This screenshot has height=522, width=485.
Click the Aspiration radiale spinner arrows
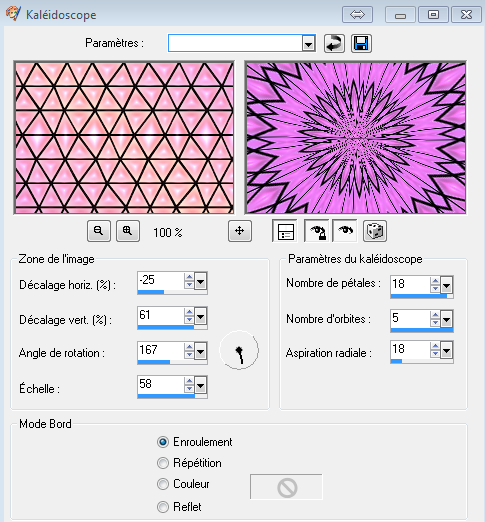[435, 351]
